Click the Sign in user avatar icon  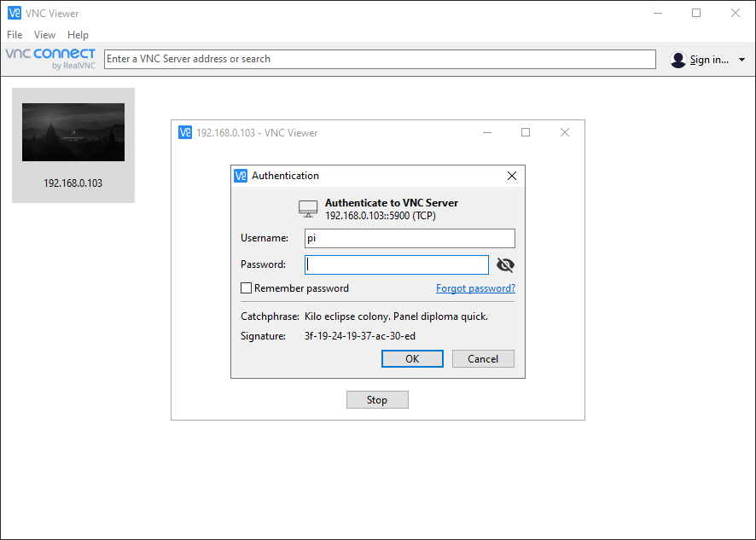tap(677, 60)
